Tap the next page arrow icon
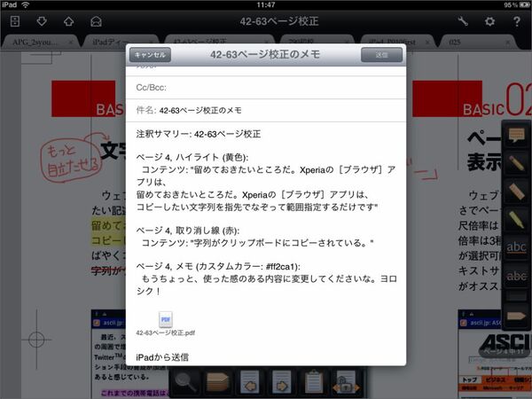 click(282, 382)
